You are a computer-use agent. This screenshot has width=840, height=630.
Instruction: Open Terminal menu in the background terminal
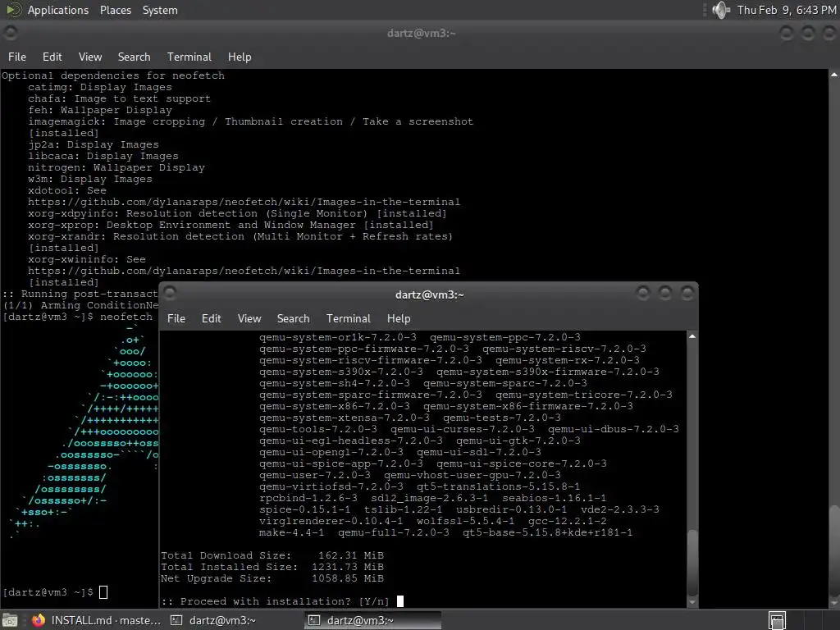click(189, 57)
